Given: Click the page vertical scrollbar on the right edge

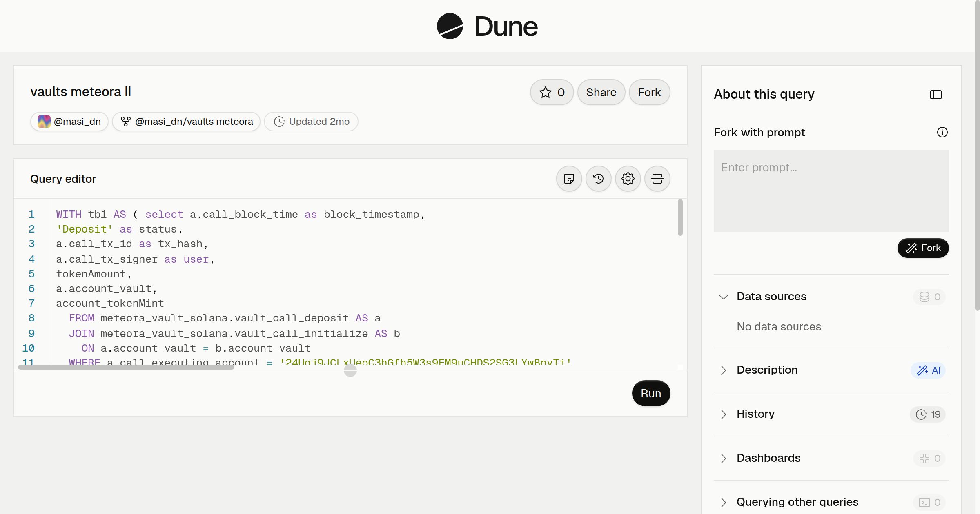Looking at the screenshot, I should pyautogui.click(x=977, y=155).
